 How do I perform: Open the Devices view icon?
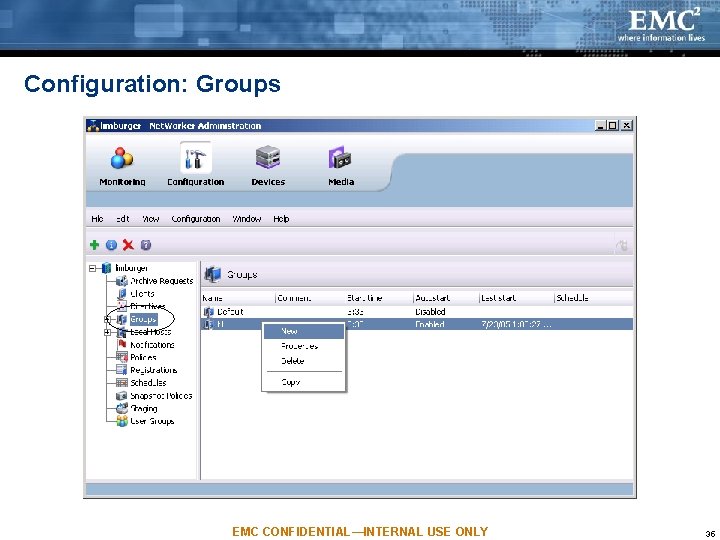(x=268, y=158)
